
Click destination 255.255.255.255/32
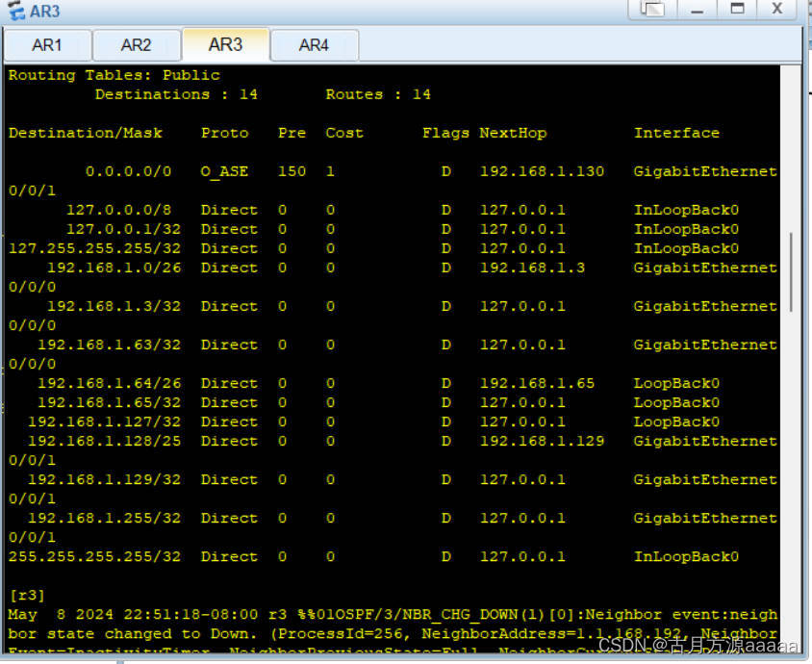(95, 557)
